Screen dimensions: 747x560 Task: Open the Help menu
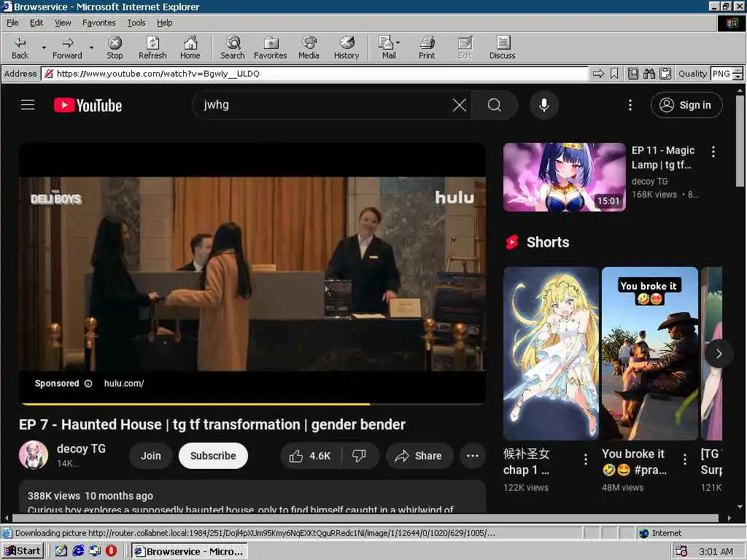[x=164, y=23]
